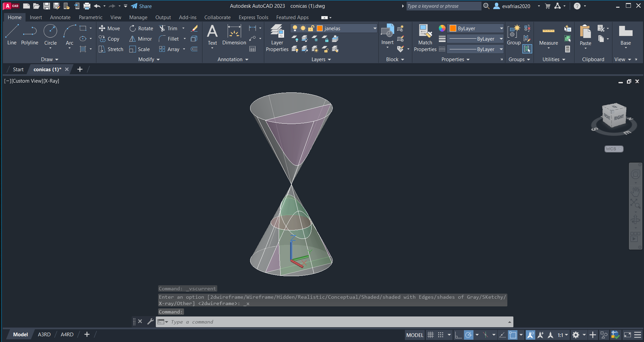Screen dimensions: 644x342
Task: Toggle ortho mode in status bar
Action: 458,335
